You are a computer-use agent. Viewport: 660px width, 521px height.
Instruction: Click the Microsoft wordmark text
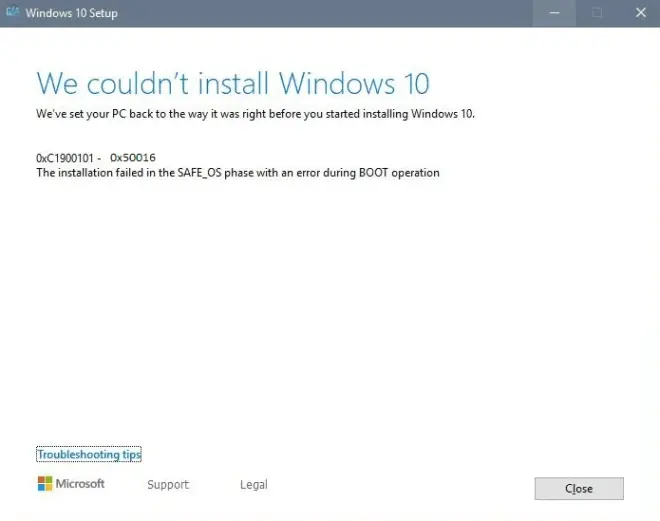80,484
